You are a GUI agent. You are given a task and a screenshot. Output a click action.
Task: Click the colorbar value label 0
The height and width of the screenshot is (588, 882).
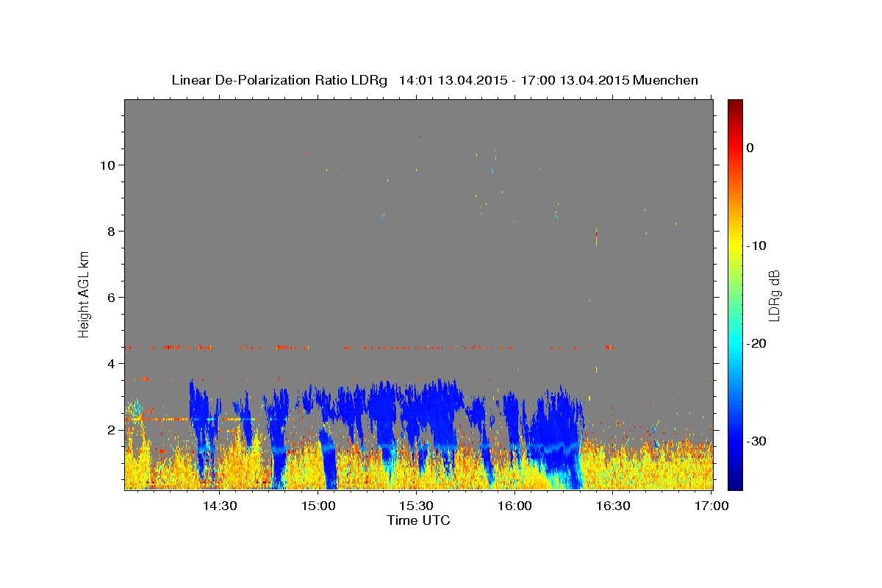750,148
